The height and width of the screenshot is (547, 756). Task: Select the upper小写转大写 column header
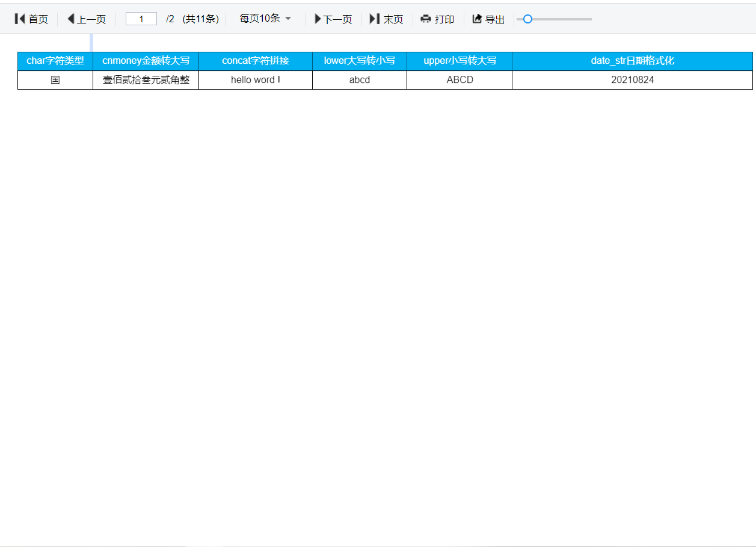pos(459,61)
